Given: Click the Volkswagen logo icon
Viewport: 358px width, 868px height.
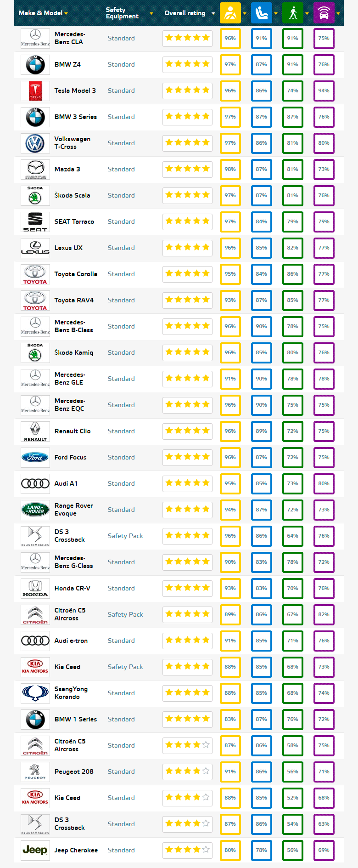Looking at the screenshot, I should pyautogui.click(x=35, y=143).
